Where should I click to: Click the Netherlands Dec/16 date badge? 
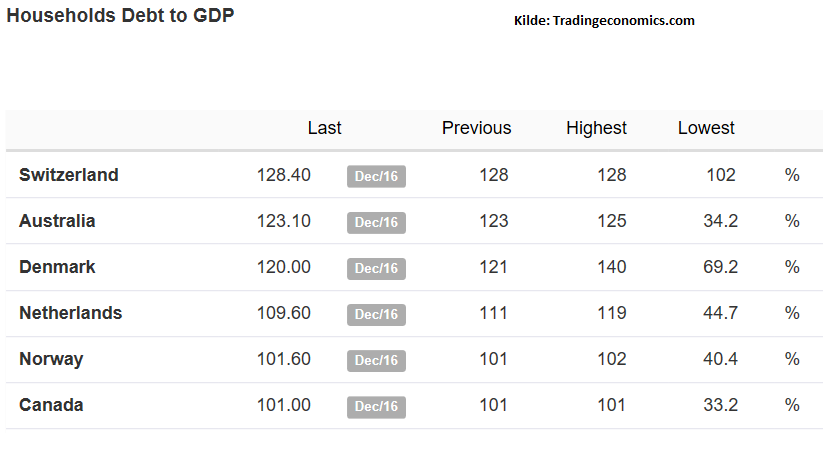376,314
